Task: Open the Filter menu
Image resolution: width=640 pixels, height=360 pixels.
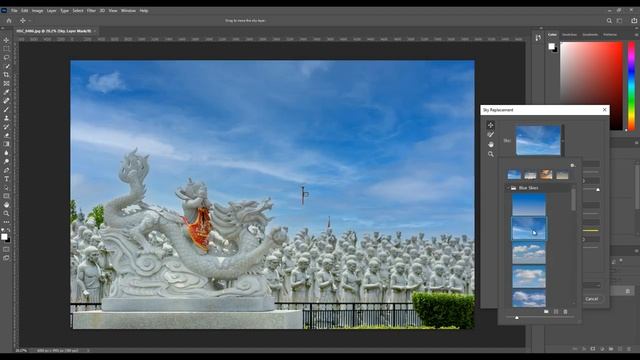Action: (x=91, y=11)
